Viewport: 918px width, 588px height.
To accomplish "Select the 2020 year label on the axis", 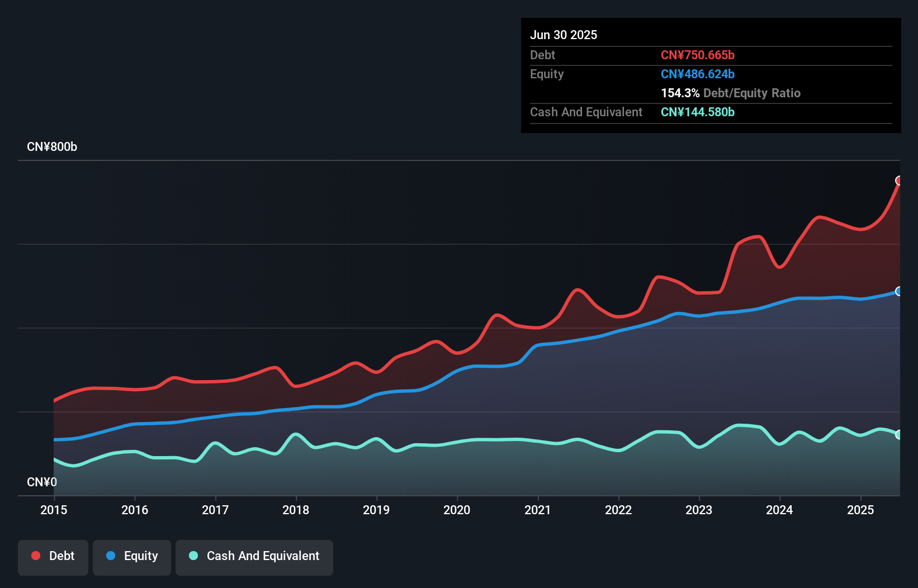I will [457, 510].
